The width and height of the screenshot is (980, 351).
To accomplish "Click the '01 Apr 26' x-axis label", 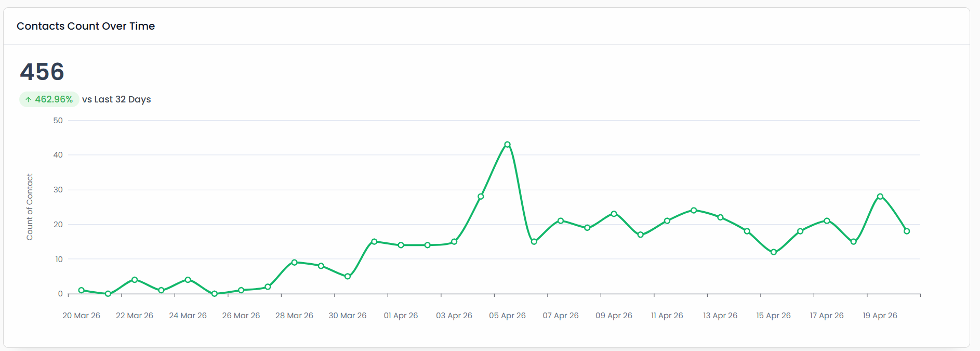I will click(401, 316).
